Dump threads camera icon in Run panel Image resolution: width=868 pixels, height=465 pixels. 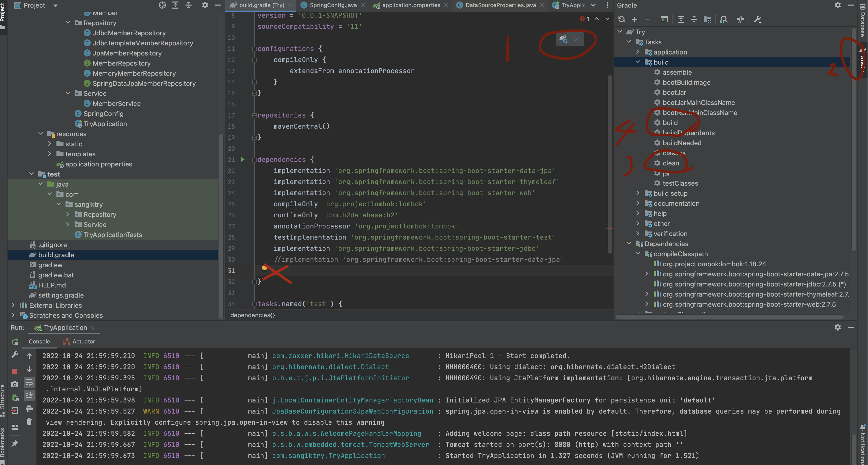(14, 384)
